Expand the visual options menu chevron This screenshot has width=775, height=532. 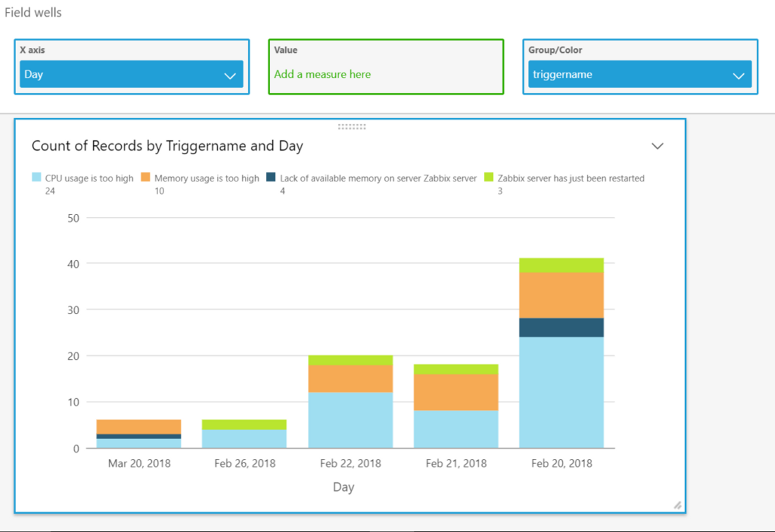pyautogui.click(x=657, y=146)
